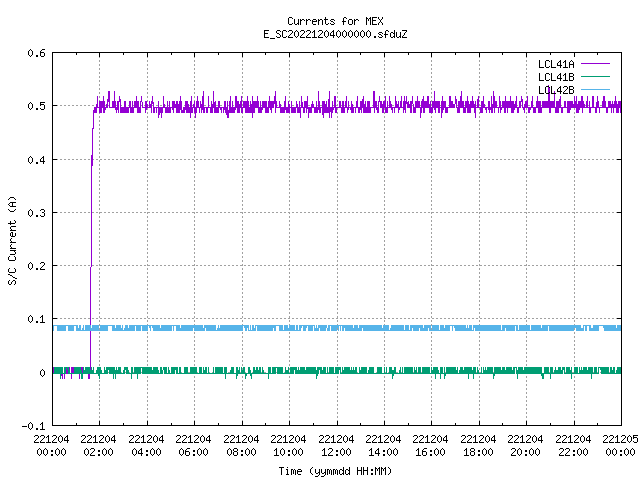
Task: Click the y-axis label "S/C Current (A)"
Action: 12,240
